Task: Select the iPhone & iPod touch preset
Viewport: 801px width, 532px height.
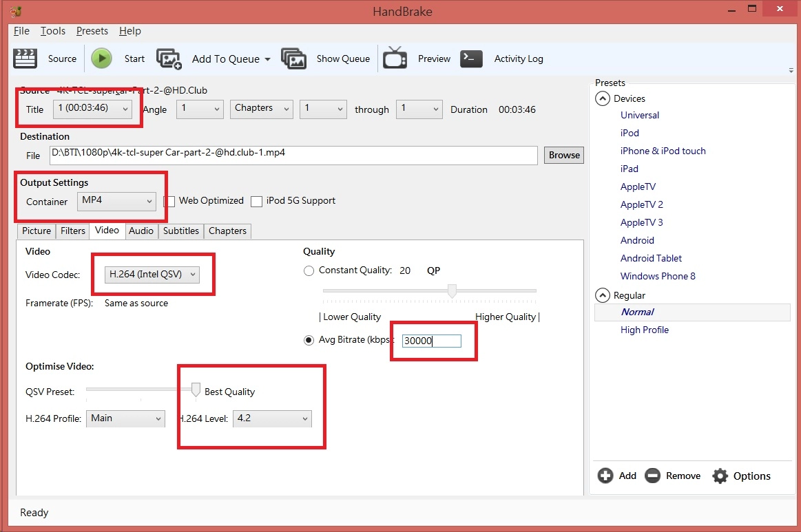Action: click(663, 151)
